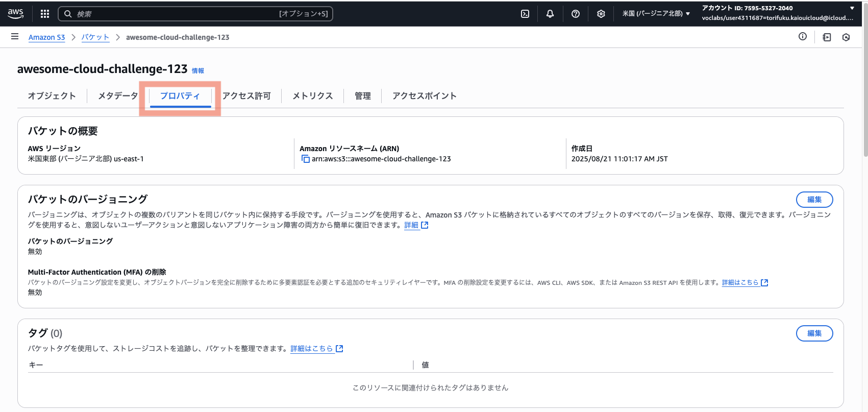Open the notifications bell

click(550, 14)
